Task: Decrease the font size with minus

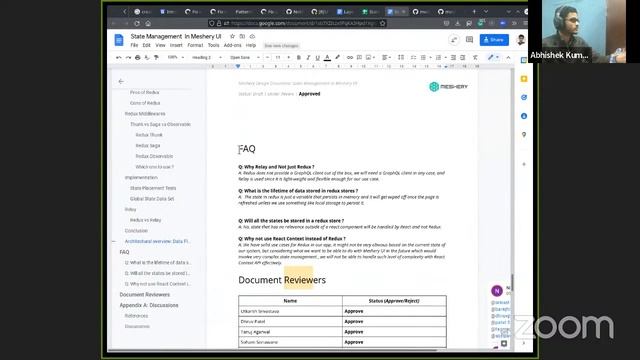Action: [267, 58]
